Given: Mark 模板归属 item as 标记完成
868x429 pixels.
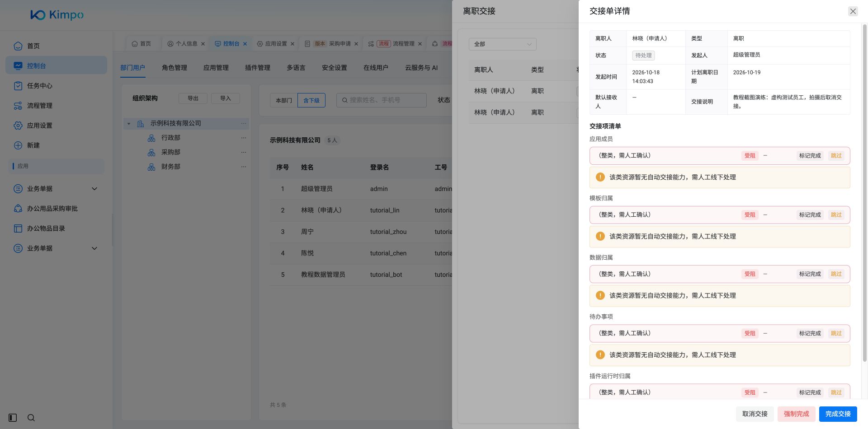Looking at the screenshot, I should pos(810,215).
